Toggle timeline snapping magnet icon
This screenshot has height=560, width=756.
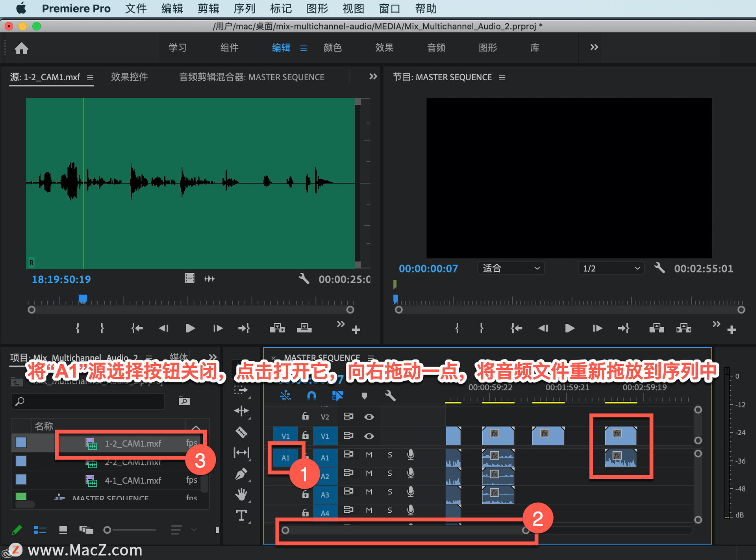tap(311, 395)
